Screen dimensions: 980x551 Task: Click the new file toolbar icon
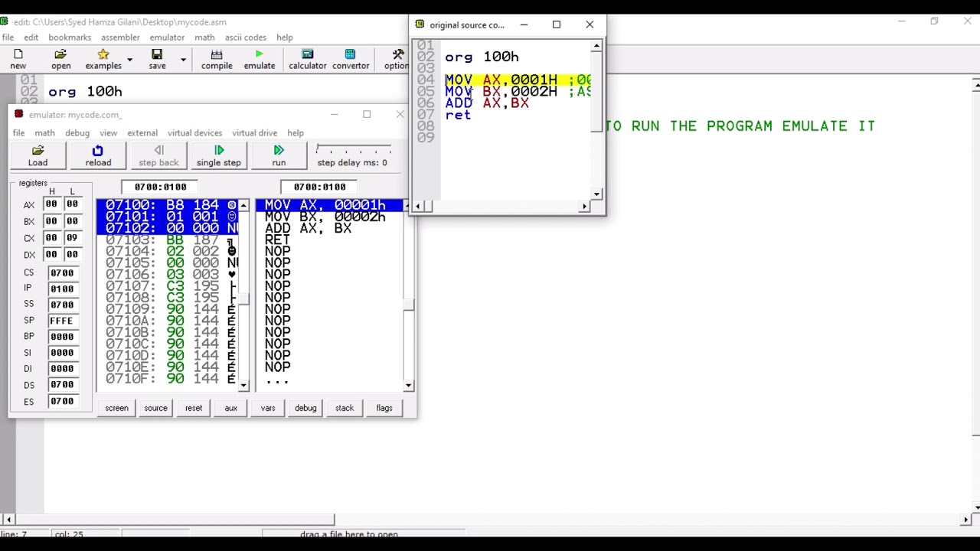pyautogui.click(x=18, y=59)
